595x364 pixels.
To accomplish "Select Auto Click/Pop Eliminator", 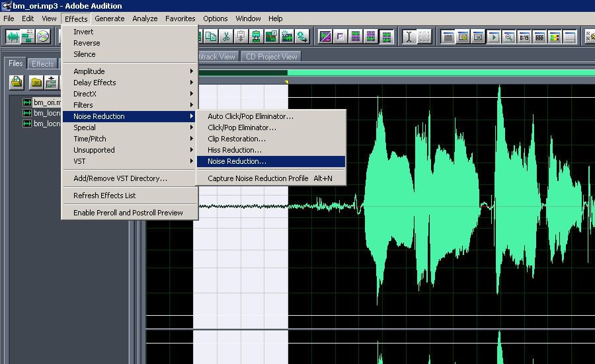I will click(x=271, y=116).
